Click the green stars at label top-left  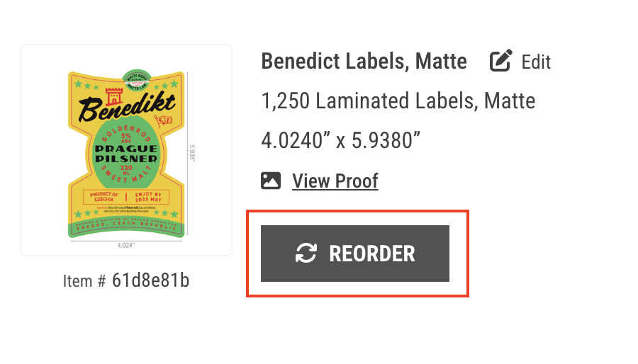click(x=86, y=85)
